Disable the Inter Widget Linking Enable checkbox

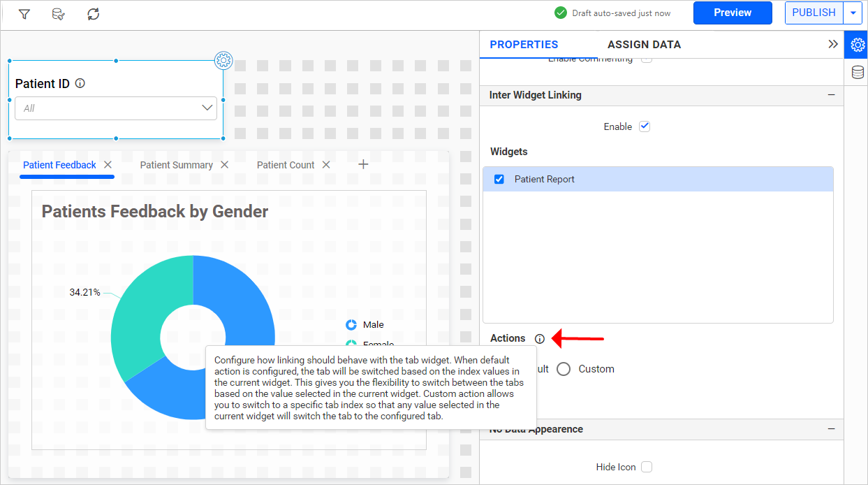pos(644,126)
